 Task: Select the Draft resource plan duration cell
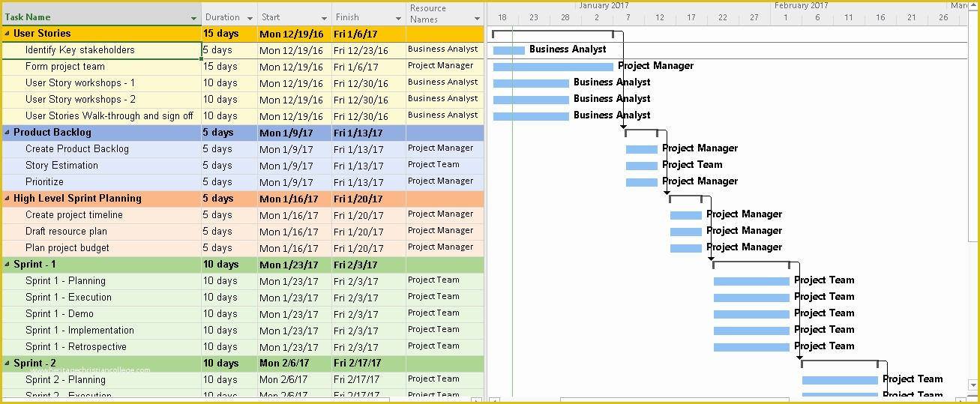(229, 232)
